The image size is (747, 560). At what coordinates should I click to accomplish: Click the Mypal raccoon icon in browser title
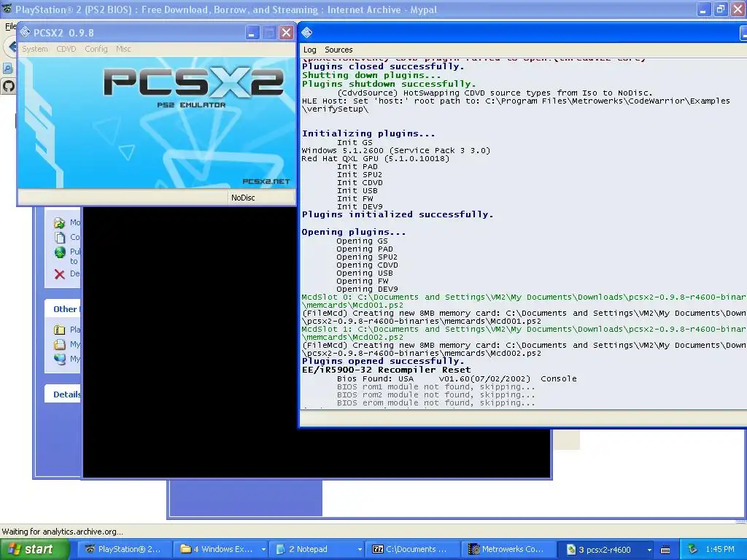[x=7, y=9]
